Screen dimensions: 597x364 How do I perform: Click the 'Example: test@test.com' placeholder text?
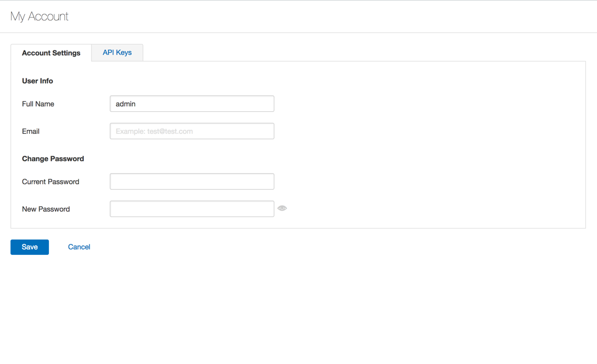154,132
